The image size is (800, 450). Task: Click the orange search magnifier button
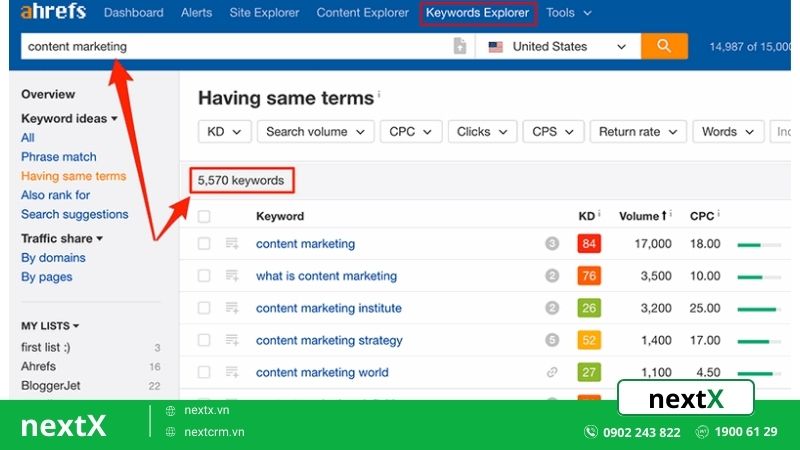664,46
